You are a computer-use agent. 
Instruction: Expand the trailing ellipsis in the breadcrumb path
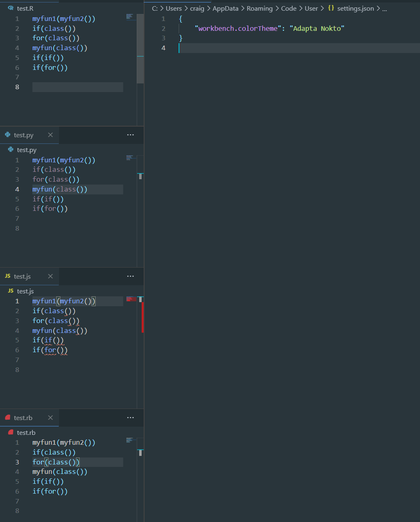384,8
